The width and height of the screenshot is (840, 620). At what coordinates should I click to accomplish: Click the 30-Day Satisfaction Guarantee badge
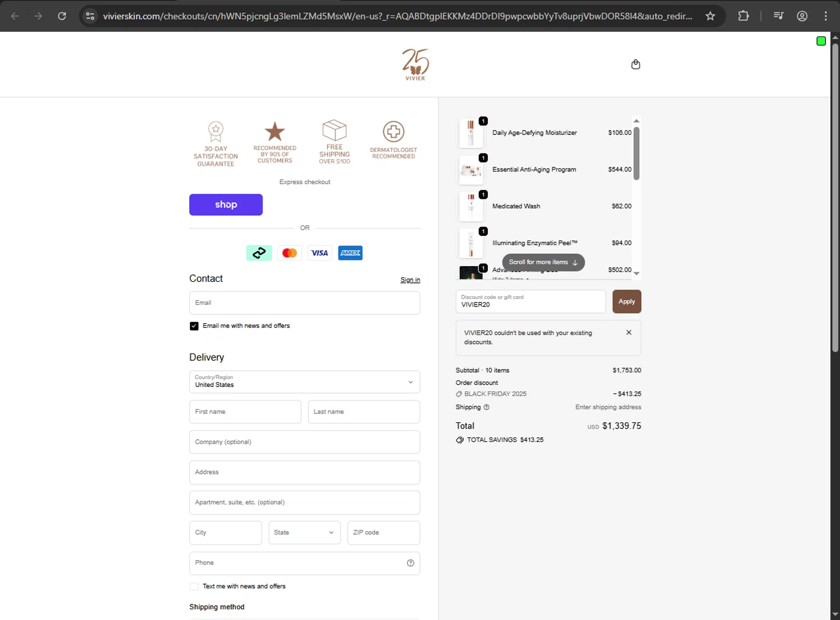tap(216, 144)
